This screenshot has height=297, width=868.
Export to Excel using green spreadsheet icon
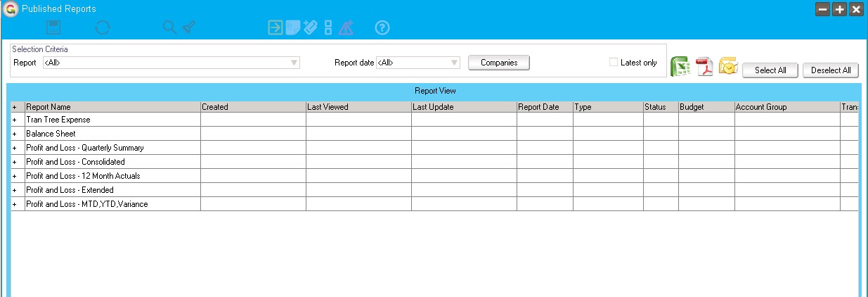(680, 66)
